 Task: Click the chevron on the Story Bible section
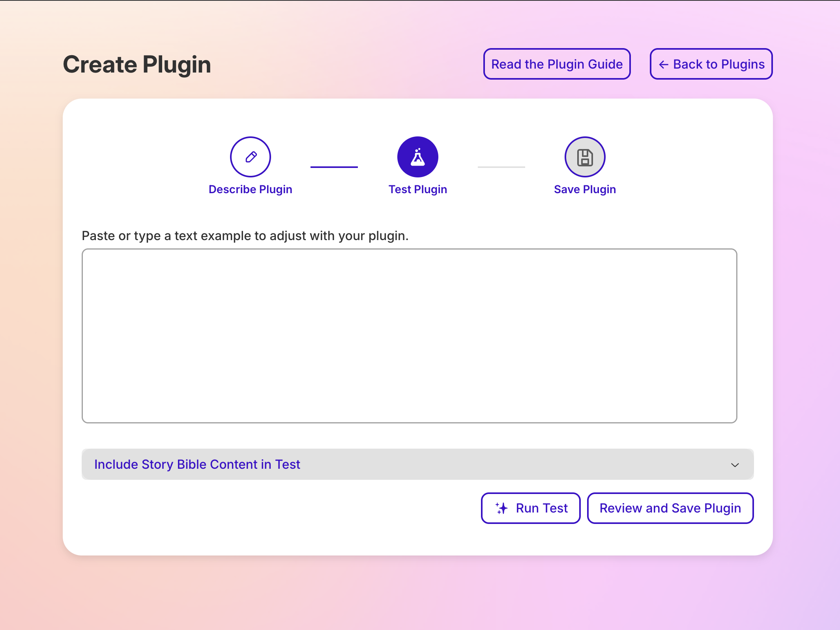coord(735,465)
